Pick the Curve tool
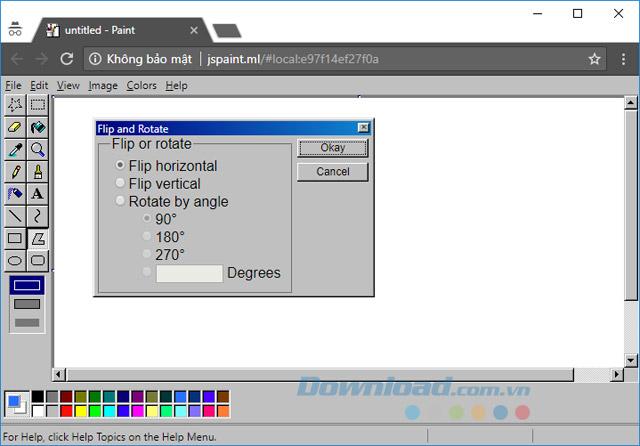The image size is (640, 446). click(37, 215)
